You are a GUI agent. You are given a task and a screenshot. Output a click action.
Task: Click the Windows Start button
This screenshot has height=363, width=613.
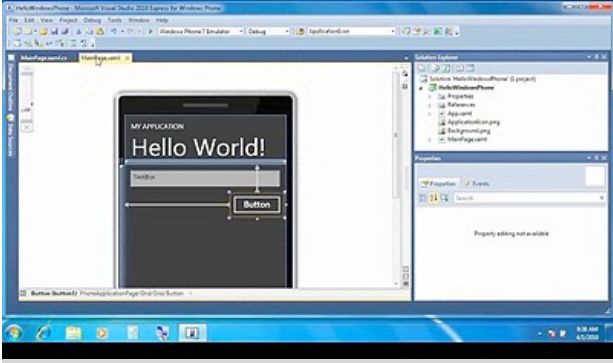(14, 333)
